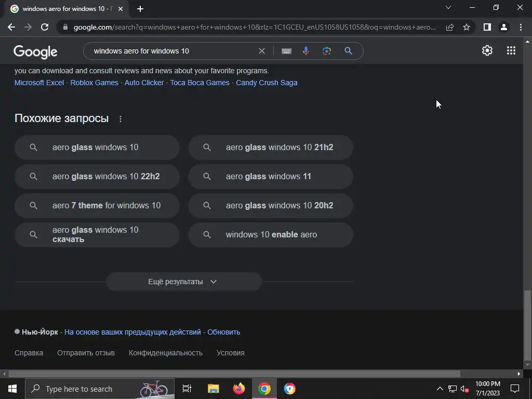This screenshot has height=399, width=532.
Task: Open the Google apps grid
Action: coord(511,50)
